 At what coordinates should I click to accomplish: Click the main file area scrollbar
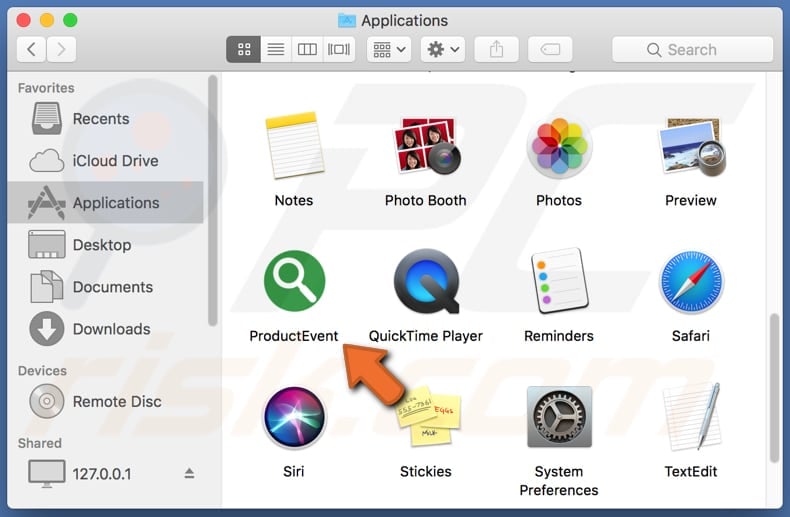point(774,388)
